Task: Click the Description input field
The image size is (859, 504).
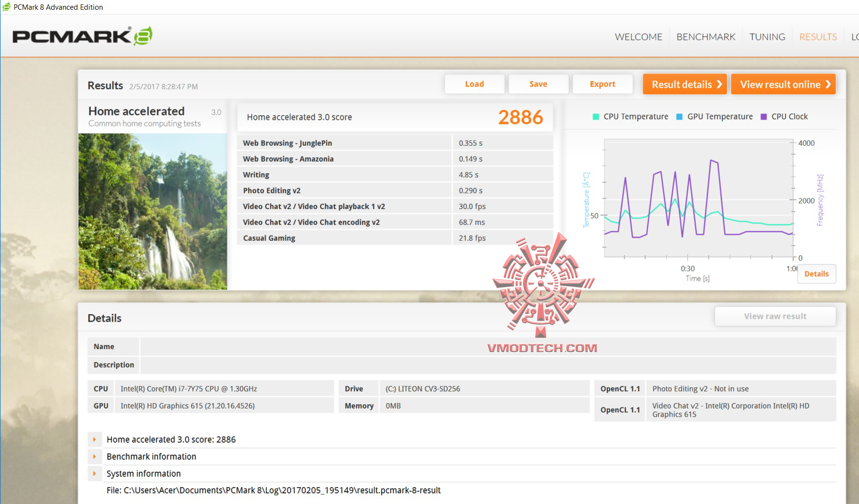Action: click(x=488, y=365)
